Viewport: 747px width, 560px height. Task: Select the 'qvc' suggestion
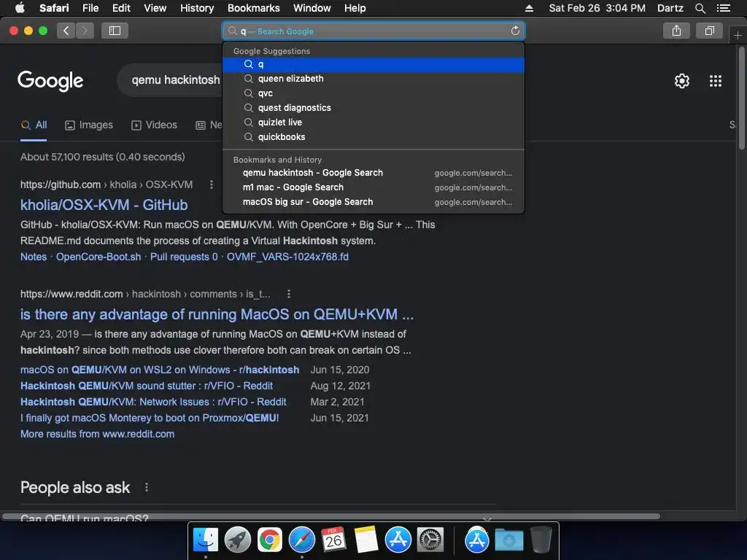[x=373, y=93]
